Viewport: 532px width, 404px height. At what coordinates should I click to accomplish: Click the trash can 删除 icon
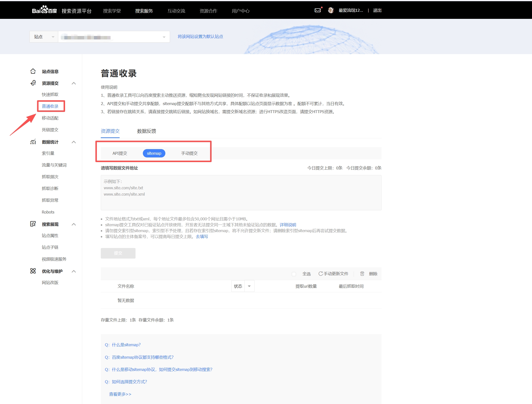(362, 273)
